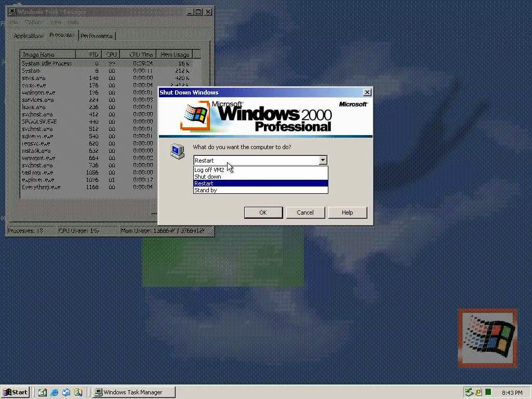Switch to Processes tab in Task Manager
The image size is (532, 399).
62,35
